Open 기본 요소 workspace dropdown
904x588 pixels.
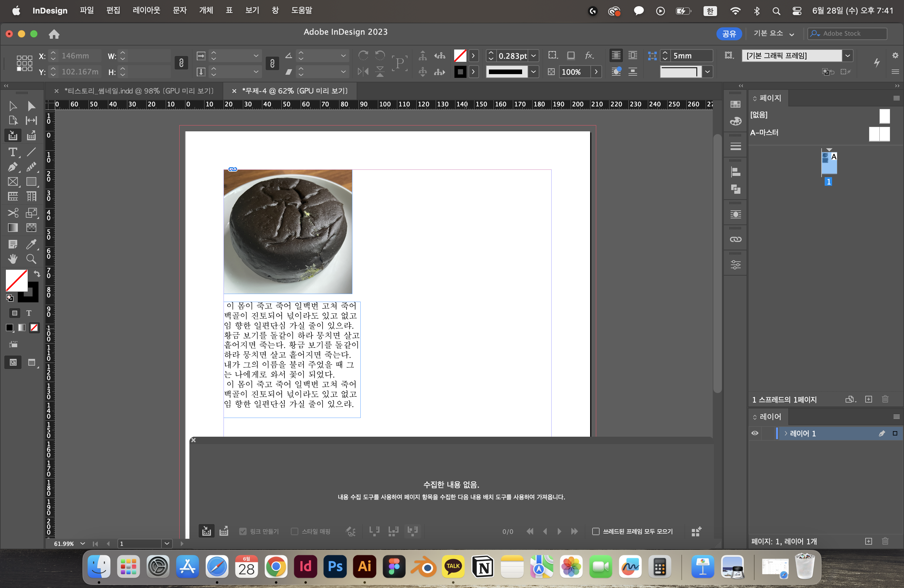pos(774,34)
